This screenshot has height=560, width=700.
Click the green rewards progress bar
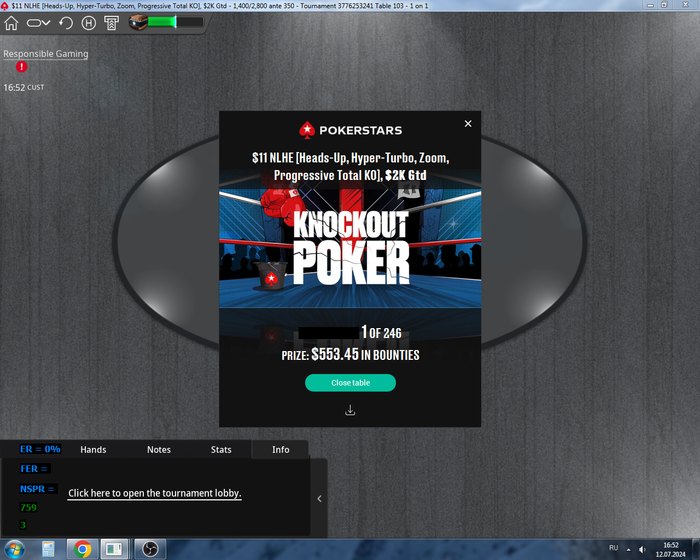pos(175,22)
